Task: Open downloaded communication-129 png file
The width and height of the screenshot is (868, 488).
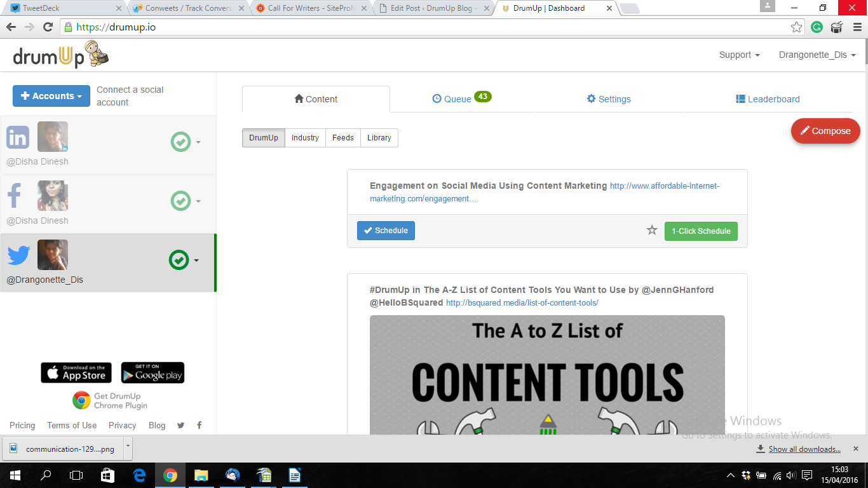Action: 62,449
